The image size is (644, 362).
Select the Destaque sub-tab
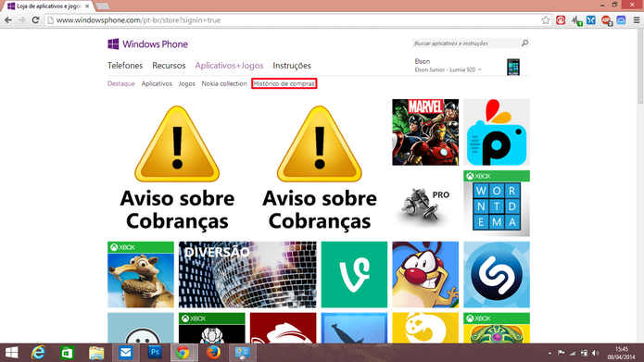121,83
